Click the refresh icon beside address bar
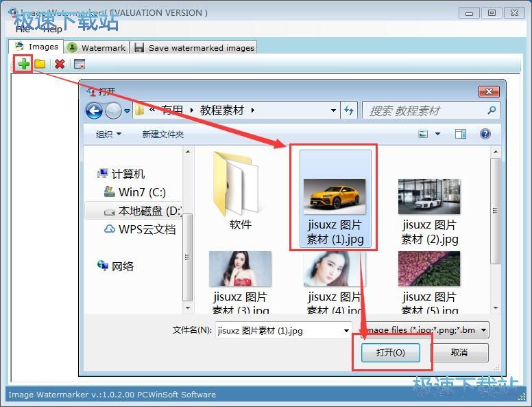 click(349, 111)
